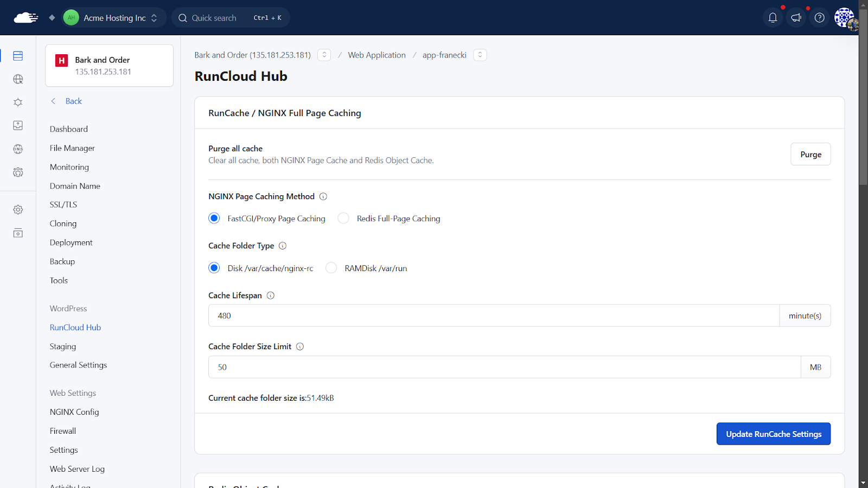
Task: Open server switcher next to Bark and Order
Action: click(x=324, y=55)
